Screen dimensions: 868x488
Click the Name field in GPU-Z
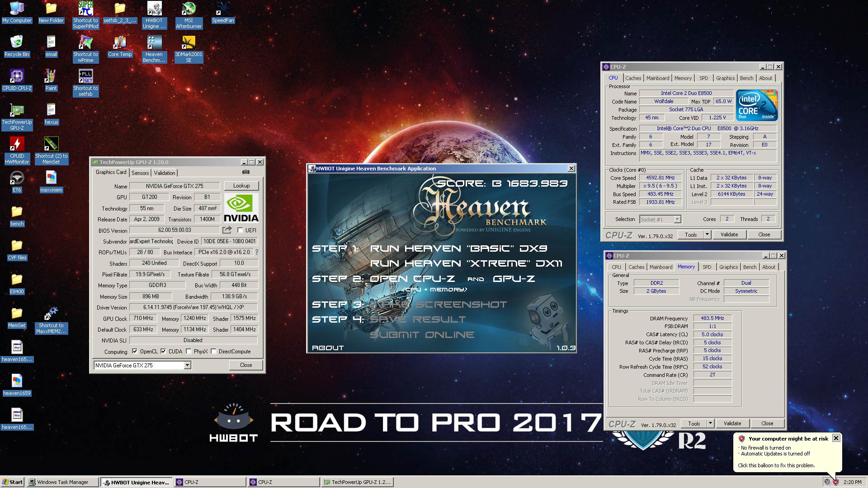(175, 186)
